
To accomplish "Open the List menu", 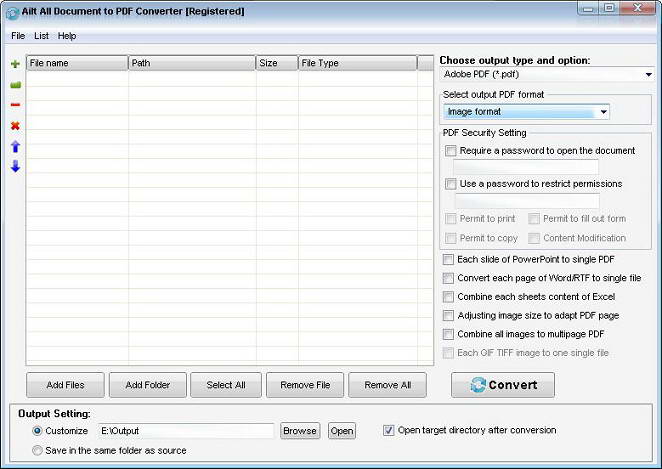I will coord(41,36).
